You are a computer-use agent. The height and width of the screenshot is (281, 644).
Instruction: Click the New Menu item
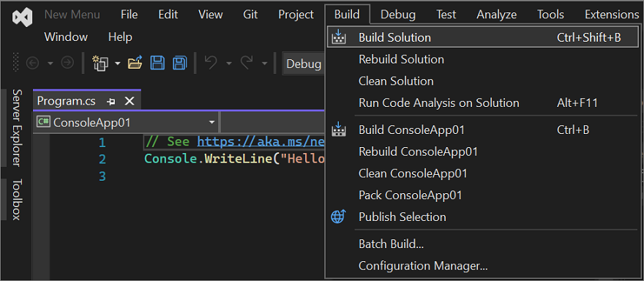point(73,15)
